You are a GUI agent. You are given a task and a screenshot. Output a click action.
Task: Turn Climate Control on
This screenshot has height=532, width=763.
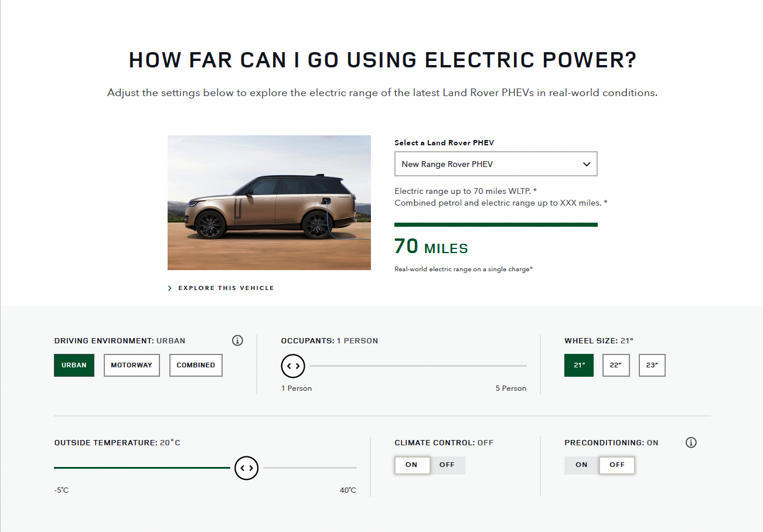click(412, 465)
